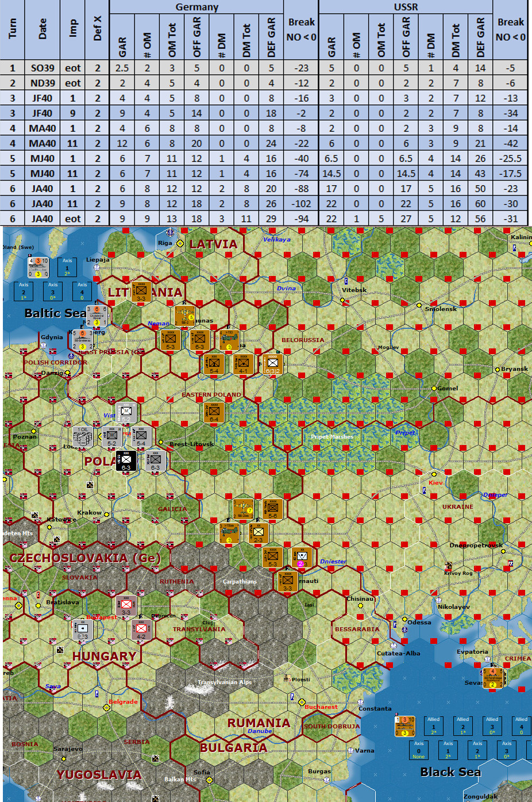Viewport: 532px width, 802px height.
Task: Select the white German 5-2 unit
Action: pyautogui.click(x=126, y=412)
